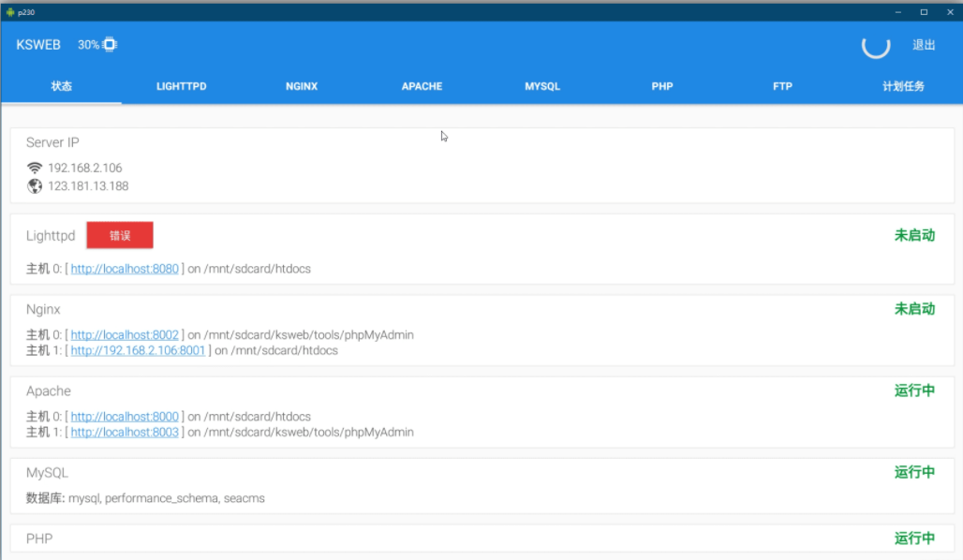Switch to the NGINX tab
This screenshot has width=963, height=560.
pos(302,86)
